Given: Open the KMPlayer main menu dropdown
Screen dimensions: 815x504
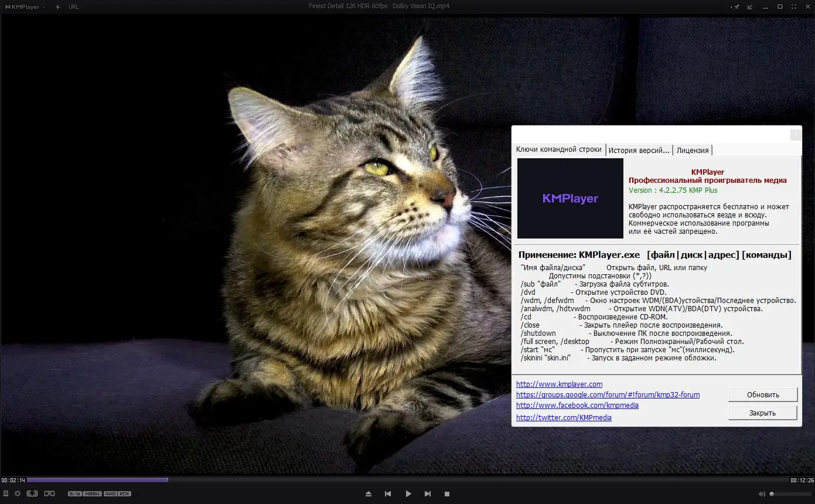Looking at the screenshot, I should (x=25, y=6).
